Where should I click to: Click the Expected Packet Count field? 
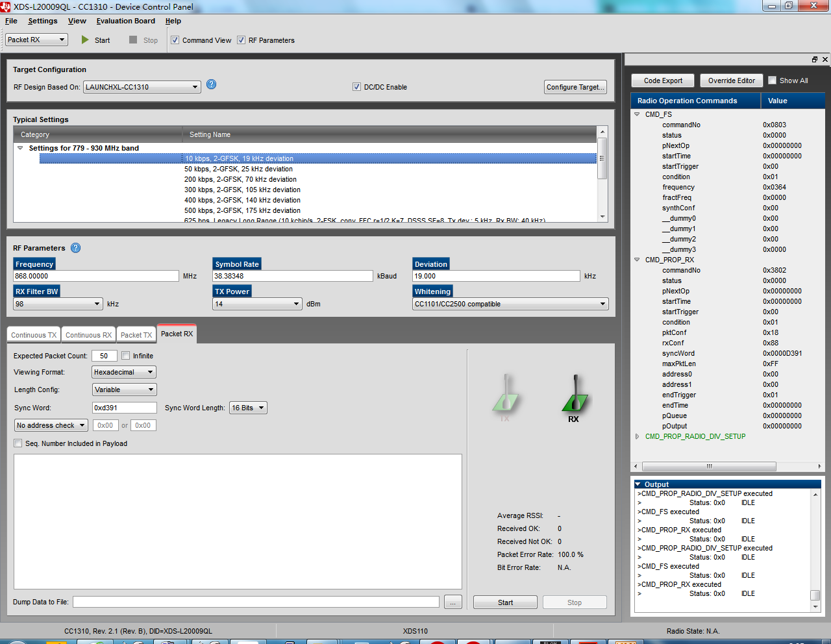[x=105, y=356]
